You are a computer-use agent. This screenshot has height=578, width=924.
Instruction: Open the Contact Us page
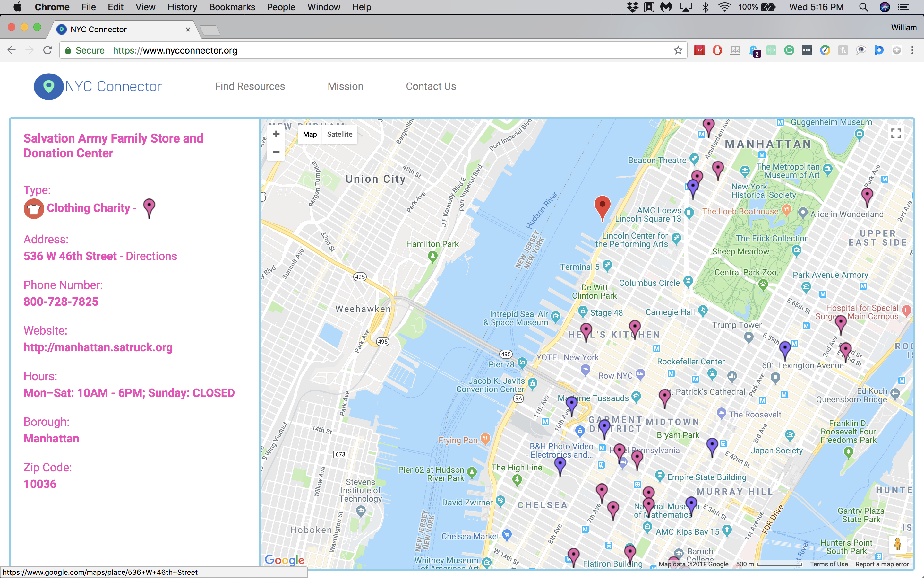coord(431,86)
